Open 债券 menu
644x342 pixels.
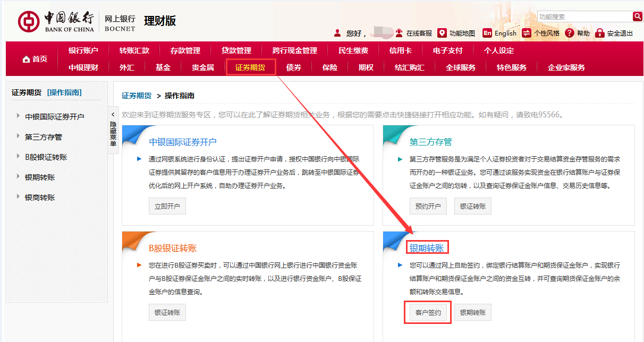coord(294,67)
